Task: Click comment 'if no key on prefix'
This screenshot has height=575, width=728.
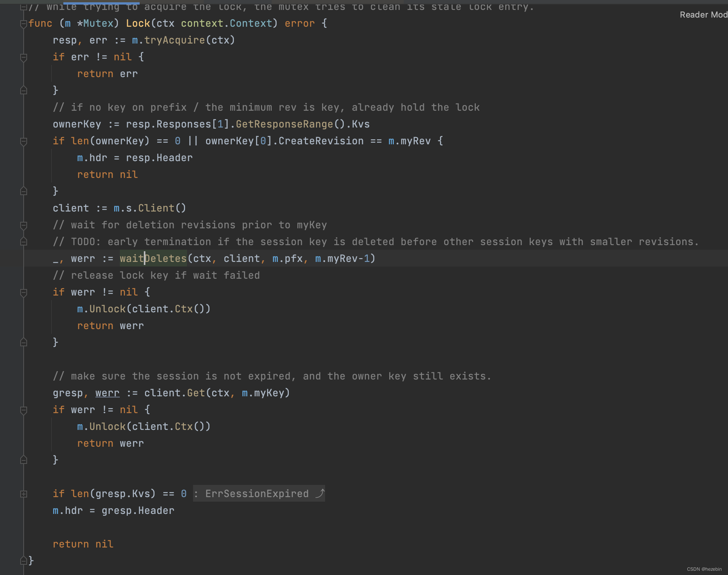Action: (266, 107)
